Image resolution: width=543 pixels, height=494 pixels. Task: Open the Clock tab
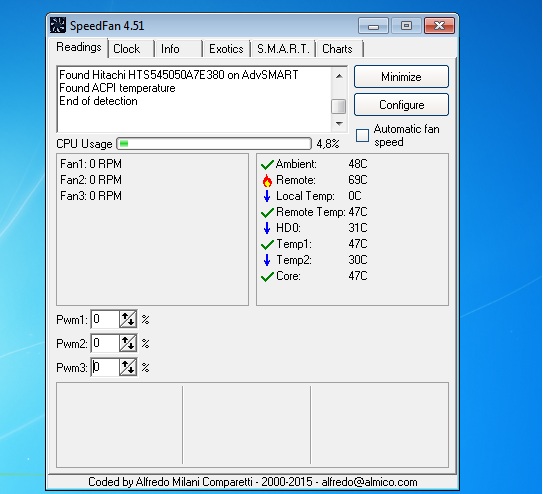(131, 49)
